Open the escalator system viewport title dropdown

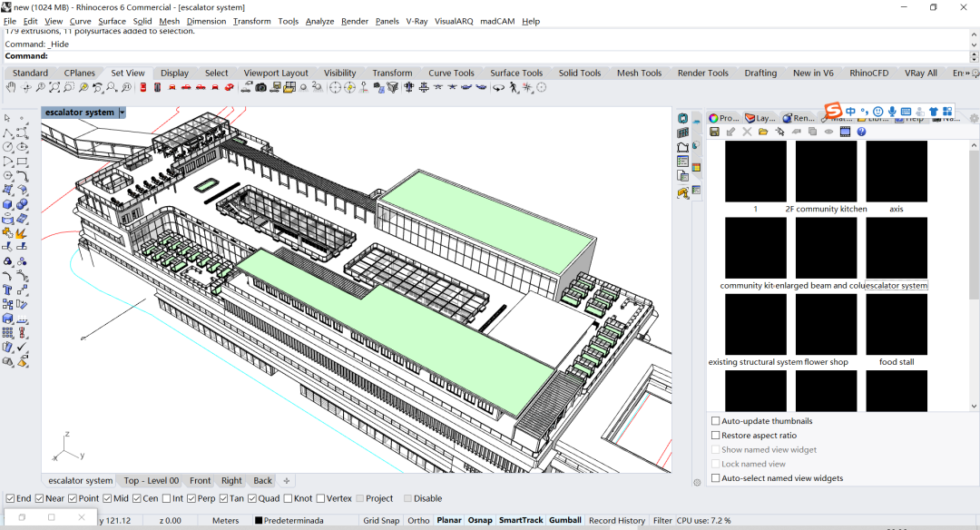pyautogui.click(x=122, y=113)
